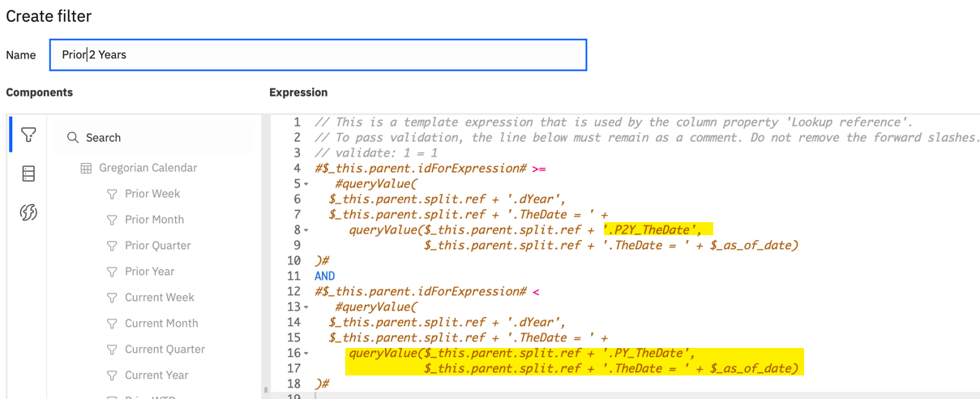Screen dimensions: 980x399
Task: Collapse the code fold at line 8
Action: coord(306,230)
